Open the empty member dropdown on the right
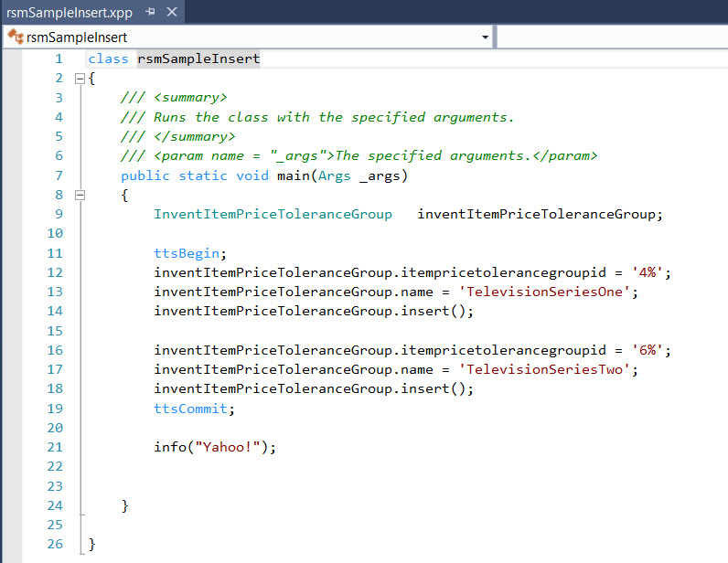Viewport: 728px width, 563px height. point(611,37)
